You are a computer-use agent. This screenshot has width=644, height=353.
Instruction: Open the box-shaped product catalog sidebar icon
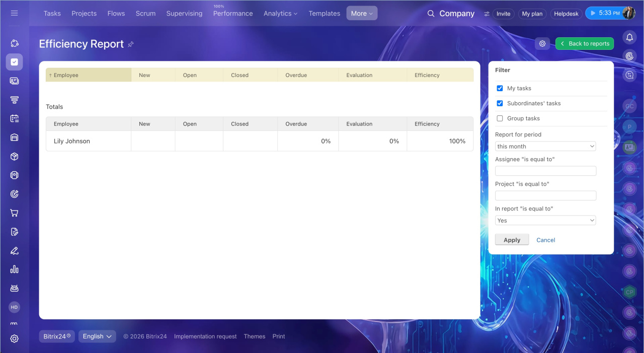click(14, 157)
